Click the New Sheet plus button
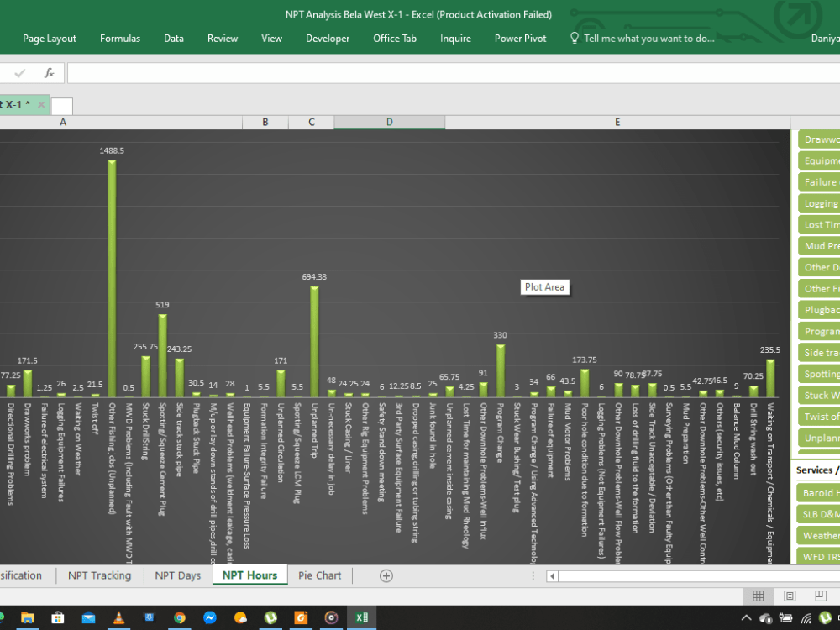Viewport: 840px width, 630px height. point(386,575)
